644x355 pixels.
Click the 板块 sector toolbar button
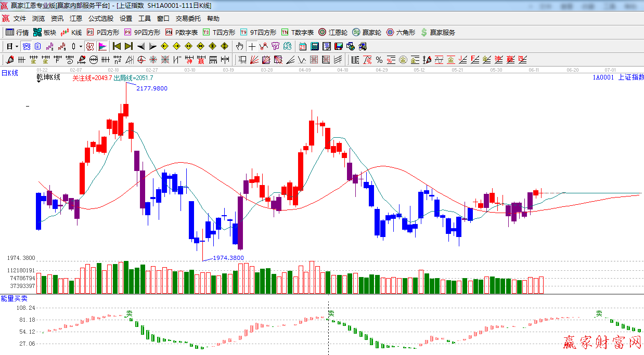tap(45, 32)
